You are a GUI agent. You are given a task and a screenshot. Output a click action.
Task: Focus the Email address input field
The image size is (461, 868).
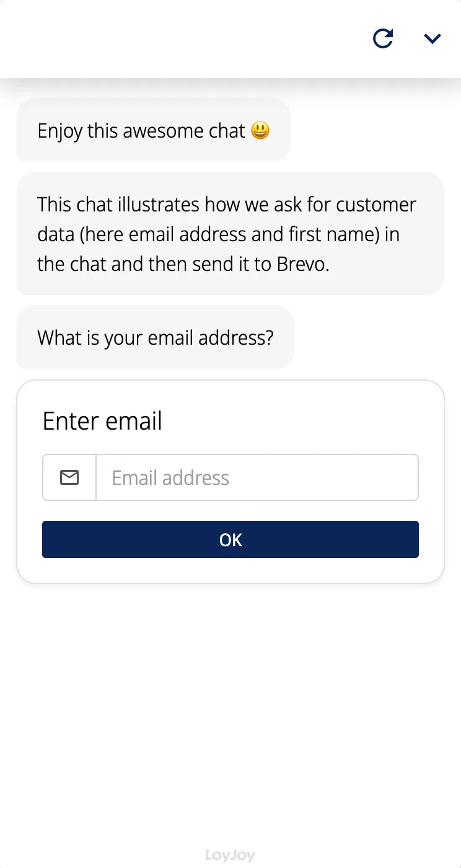click(x=257, y=477)
